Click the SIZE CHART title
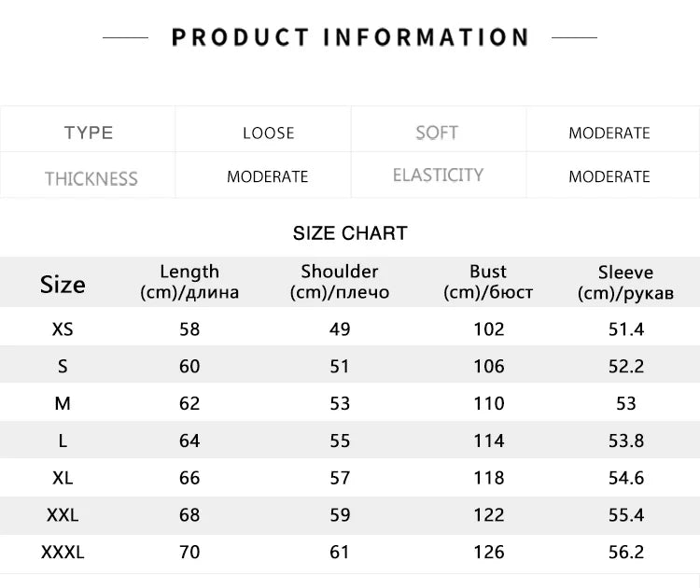 (x=350, y=233)
